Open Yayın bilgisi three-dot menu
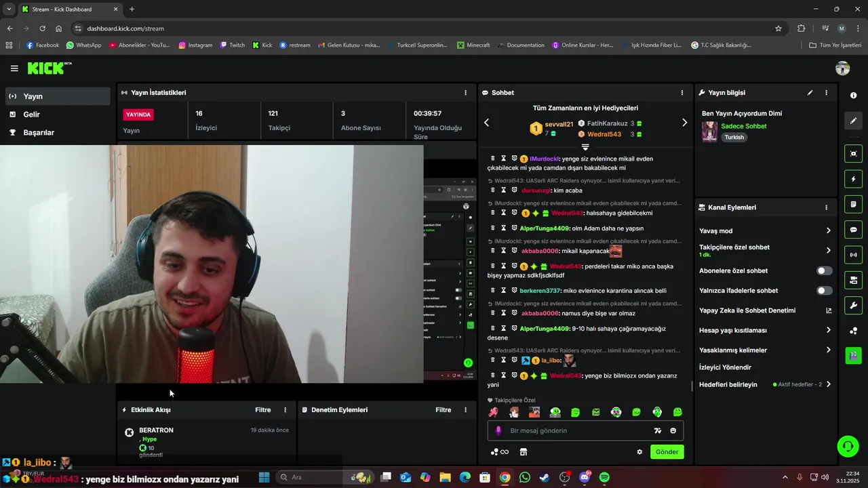The height and width of the screenshot is (488, 868). pos(826,93)
